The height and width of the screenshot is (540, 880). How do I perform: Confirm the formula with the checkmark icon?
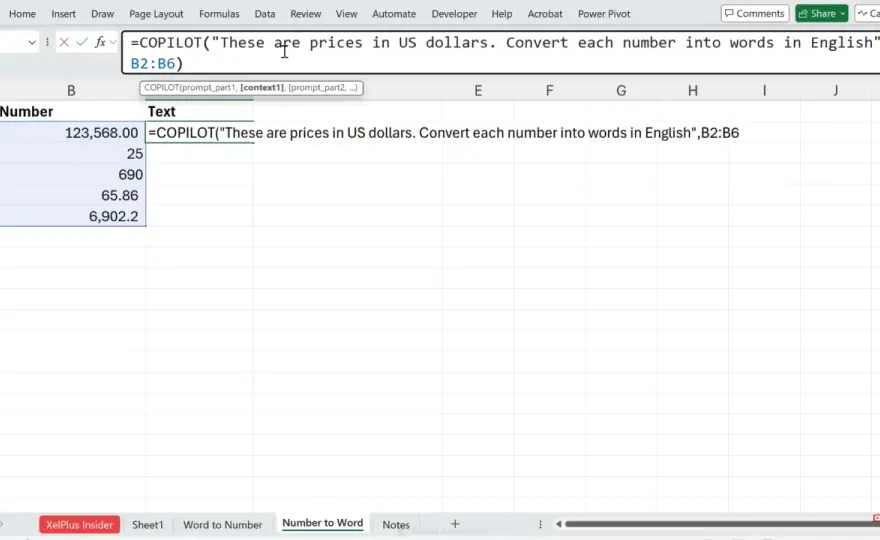82,42
